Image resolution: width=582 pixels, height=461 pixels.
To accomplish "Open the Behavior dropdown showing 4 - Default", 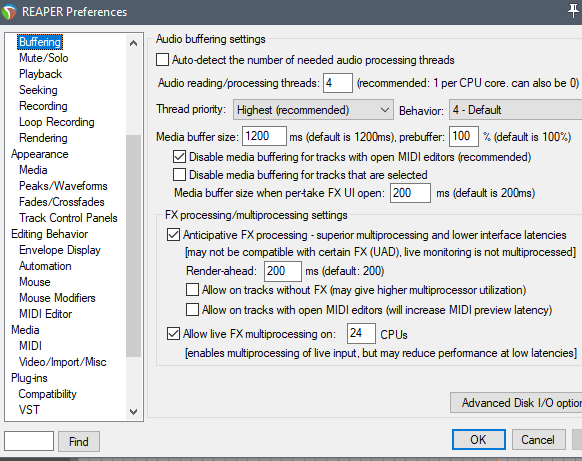I will [x=516, y=110].
